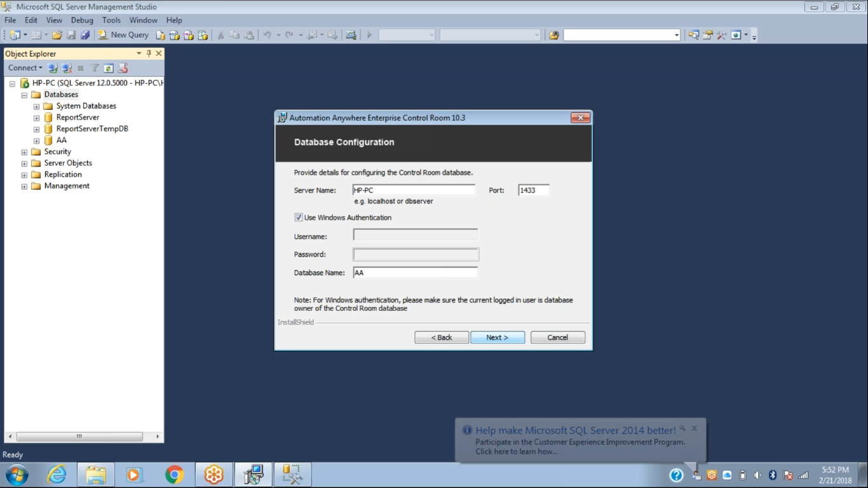
Task: Open the Connect dropdown in Object Explorer
Action: pyautogui.click(x=25, y=68)
